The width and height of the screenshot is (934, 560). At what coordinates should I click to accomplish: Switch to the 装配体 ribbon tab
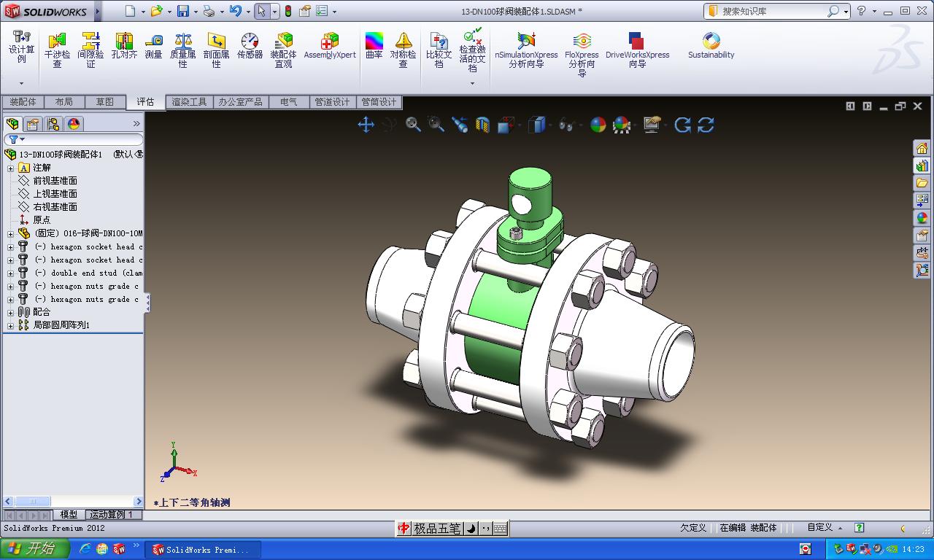(x=23, y=102)
